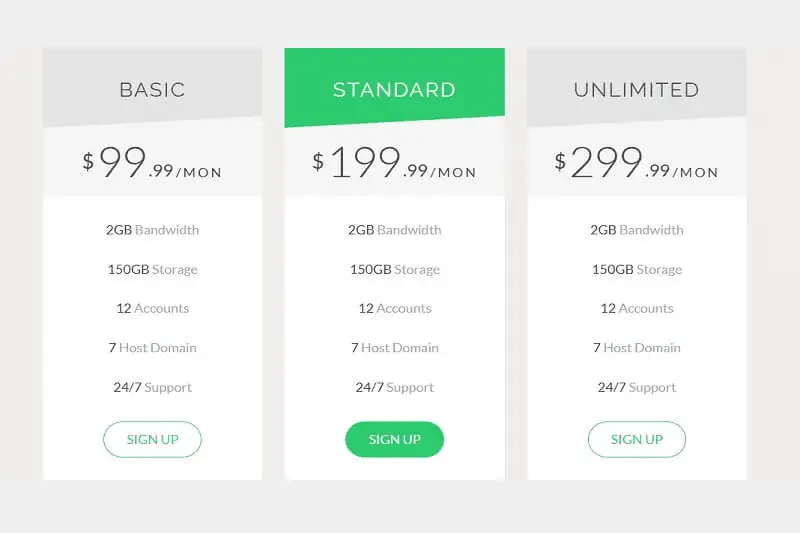Viewport: 800px width, 533px height.
Task: Click 12 Accounts in the Standard plan
Action: tap(394, 308)
